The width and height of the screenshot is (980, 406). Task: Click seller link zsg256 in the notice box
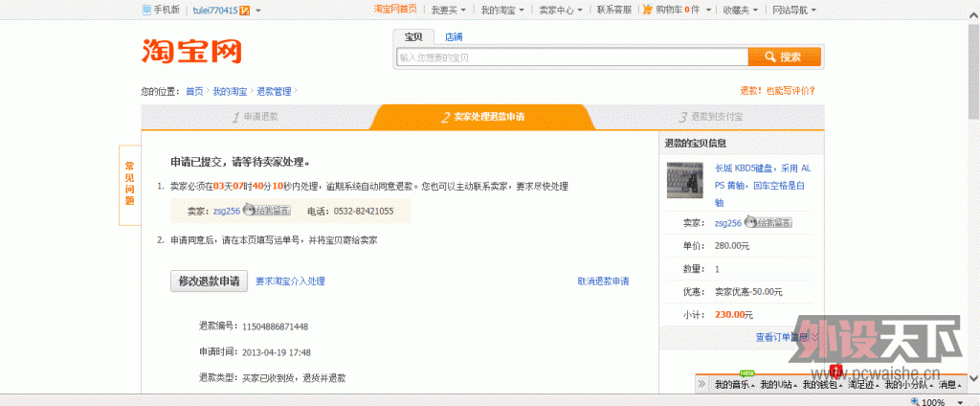pos(226,211)
